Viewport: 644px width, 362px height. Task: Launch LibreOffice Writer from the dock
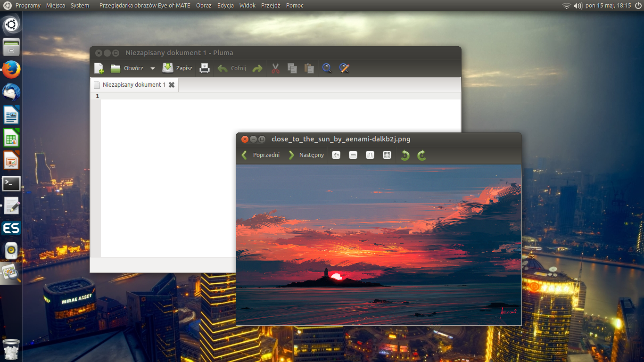click(11, 115)
